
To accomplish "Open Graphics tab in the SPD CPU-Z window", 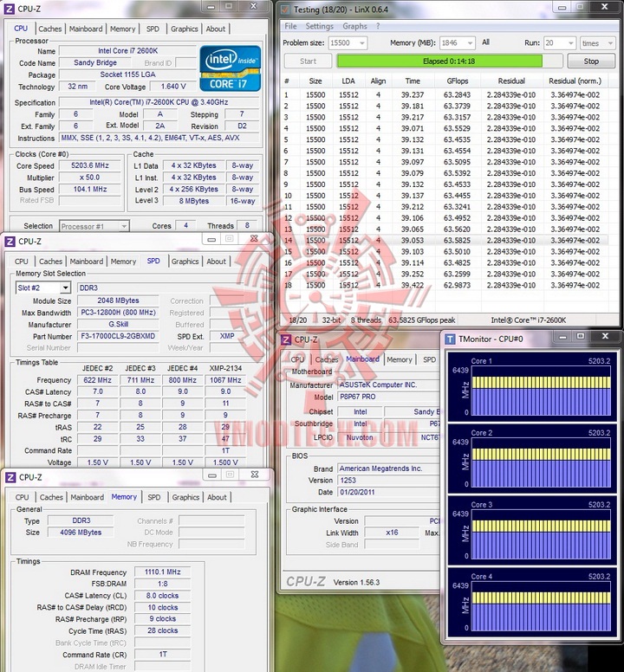I will click(185, 262).
